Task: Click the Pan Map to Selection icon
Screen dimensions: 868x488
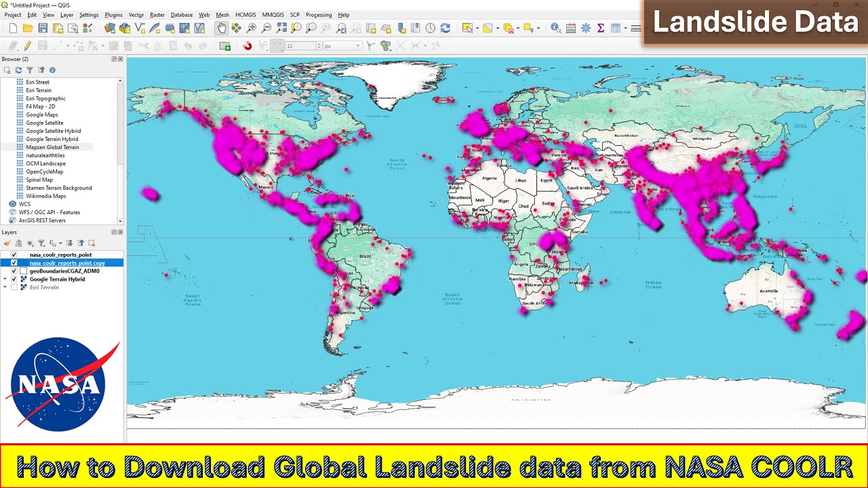Action: click(x=236, y=28)
